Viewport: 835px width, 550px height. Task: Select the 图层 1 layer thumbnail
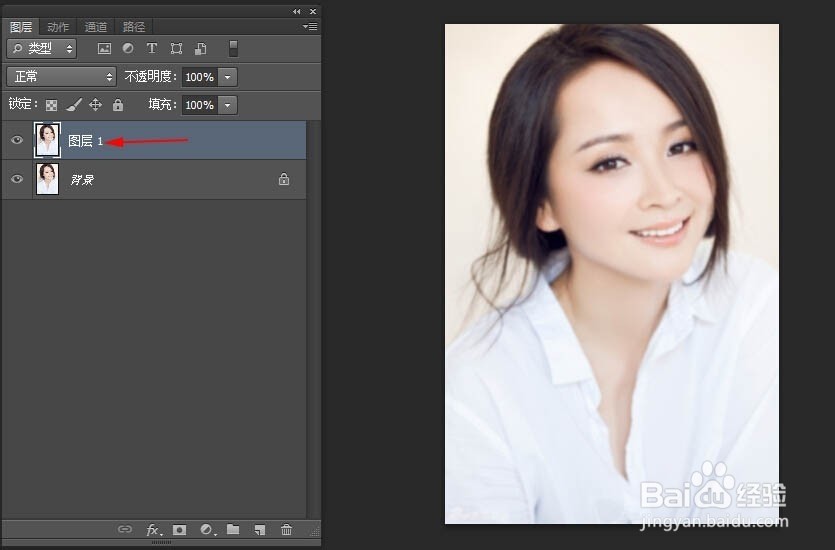47,140
